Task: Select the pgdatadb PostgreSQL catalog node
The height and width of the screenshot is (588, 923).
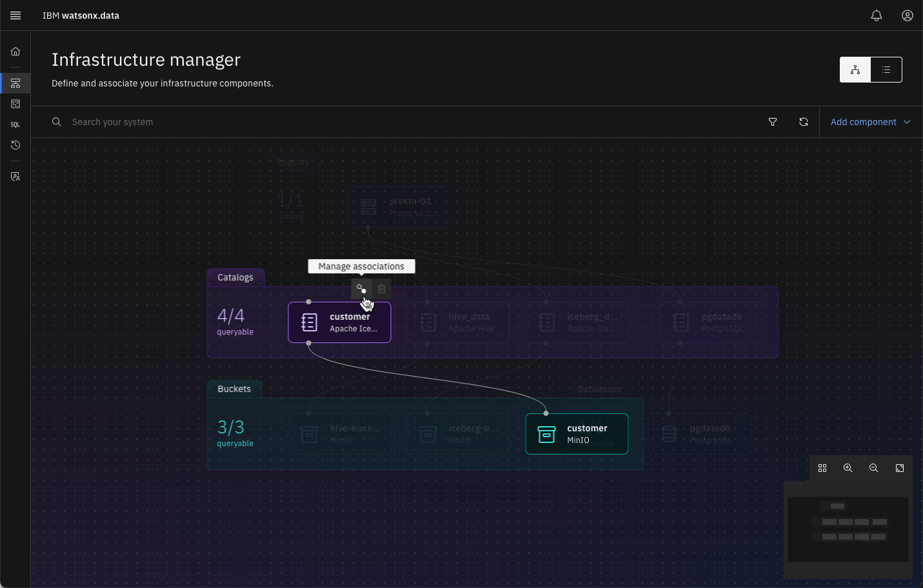Action: [711, 322]
